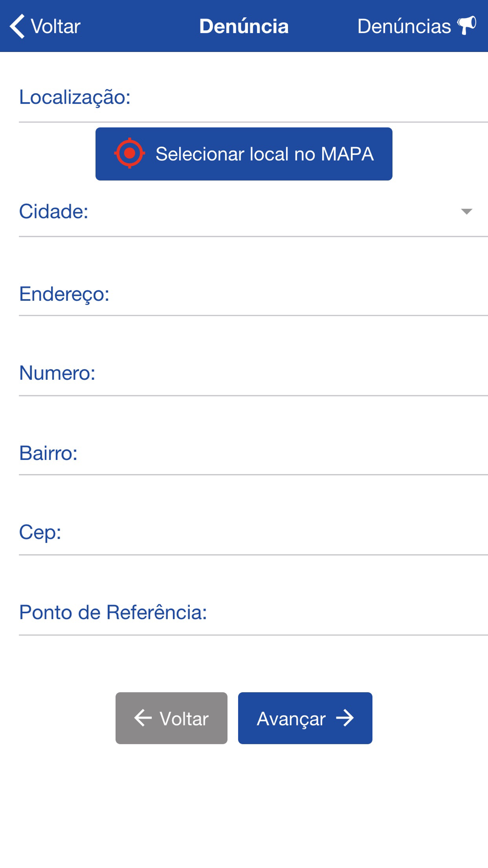Click the left arrow icon on gray Voltar button
Viewport: 488px width, 868px height.
[x=143, y=718]
